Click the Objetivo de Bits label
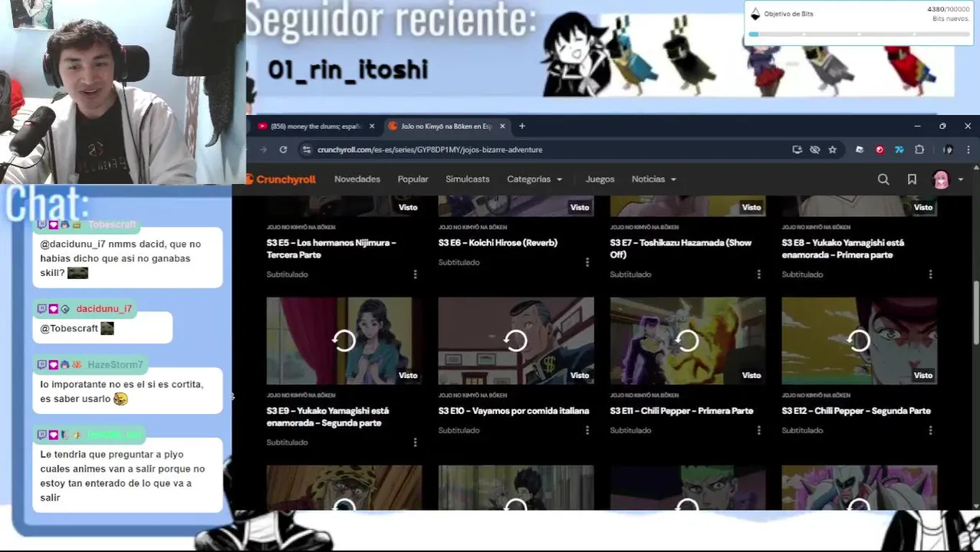Screen dimensions: 980x552 pyautogui.click(x=788, y=14)
